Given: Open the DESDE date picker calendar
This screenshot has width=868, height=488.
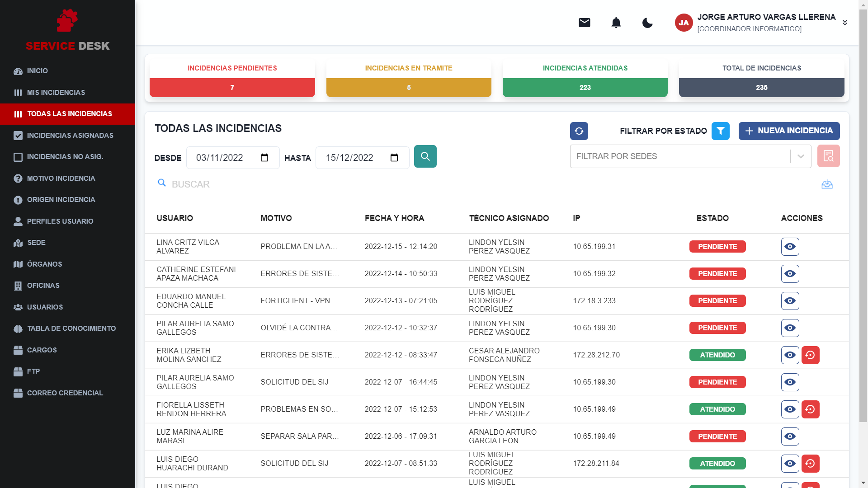Looking at the screenshot, I should 265,158.
